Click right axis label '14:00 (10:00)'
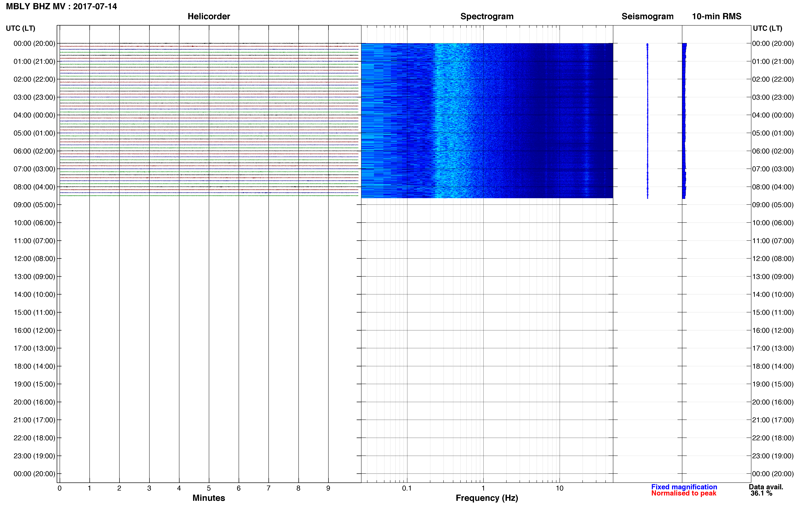Screen dimensions: 812x508 coord(773,295)
